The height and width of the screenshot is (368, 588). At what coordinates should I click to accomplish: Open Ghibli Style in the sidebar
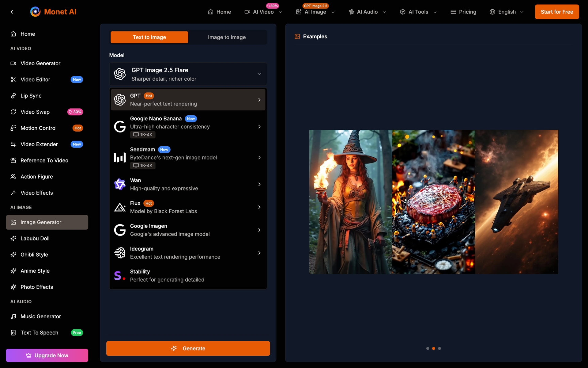pos(47,255)
